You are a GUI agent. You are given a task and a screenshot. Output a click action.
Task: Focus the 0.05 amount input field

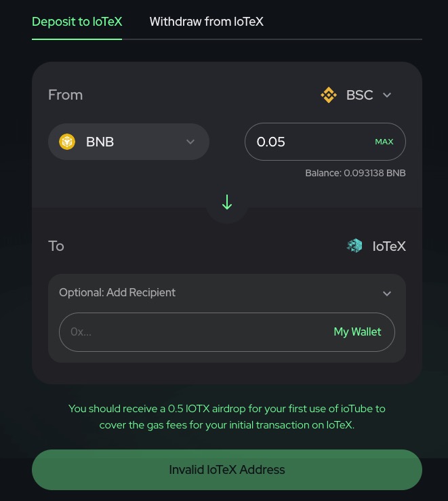click(x=308, y=142)
